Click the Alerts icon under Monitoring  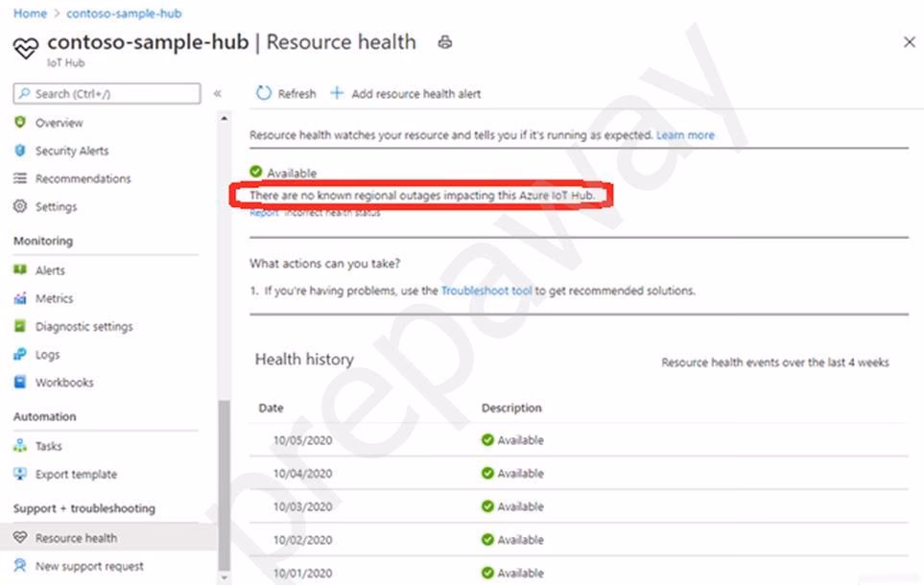[x=20, y=269]
